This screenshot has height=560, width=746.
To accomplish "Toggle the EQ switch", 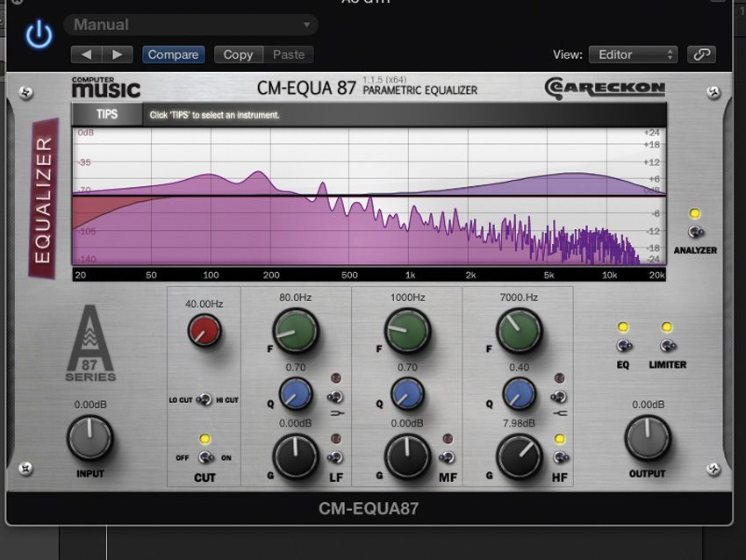I will (622, 346).
